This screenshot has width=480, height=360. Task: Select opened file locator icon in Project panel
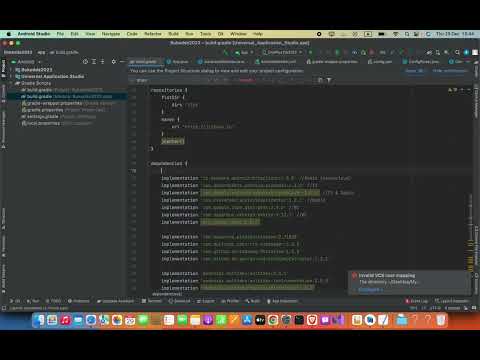[85, 62]
